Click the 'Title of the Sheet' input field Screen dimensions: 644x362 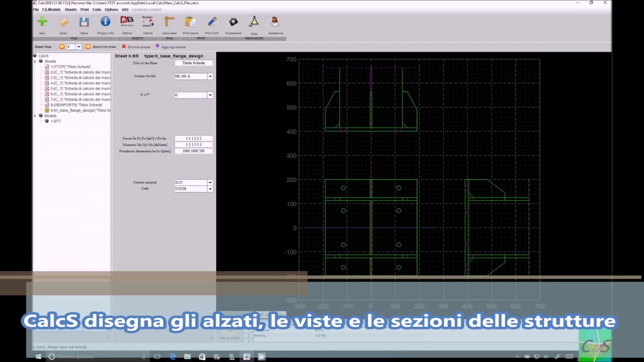pos(193,63)
